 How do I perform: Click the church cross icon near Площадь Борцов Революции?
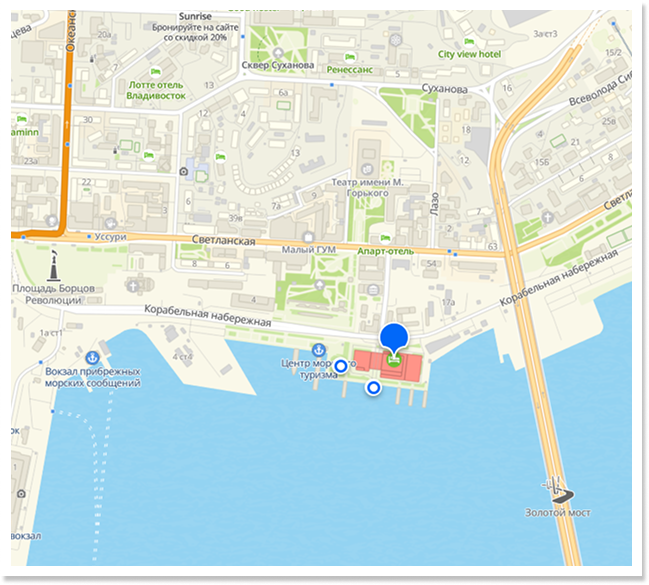[x=133, y=286]
